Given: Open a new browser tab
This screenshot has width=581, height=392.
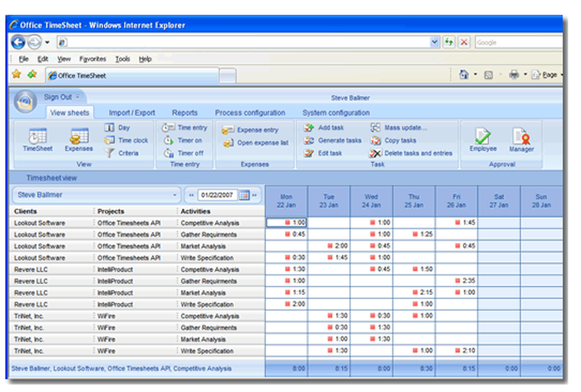Looking at the screenshot, I should tap(228, 76).
